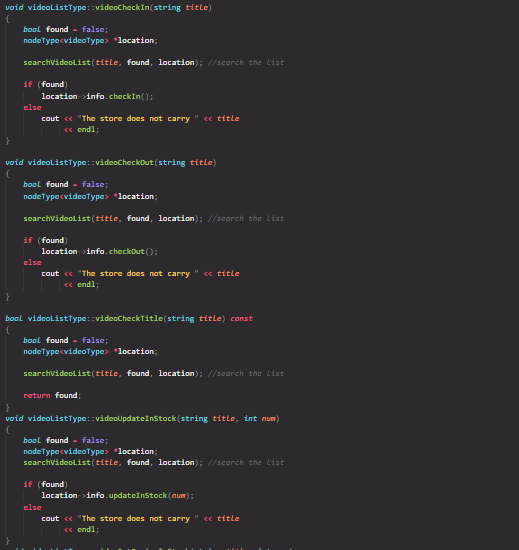Click the videoUpdateInStock function name
The height and width of the screenshot is (550, 519).
pos(135,418)
